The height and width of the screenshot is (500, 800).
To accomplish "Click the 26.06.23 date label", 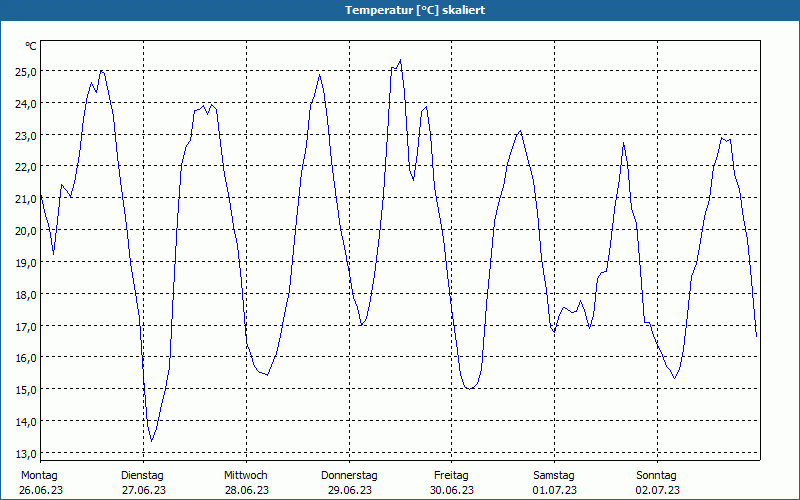I will 39,490.
